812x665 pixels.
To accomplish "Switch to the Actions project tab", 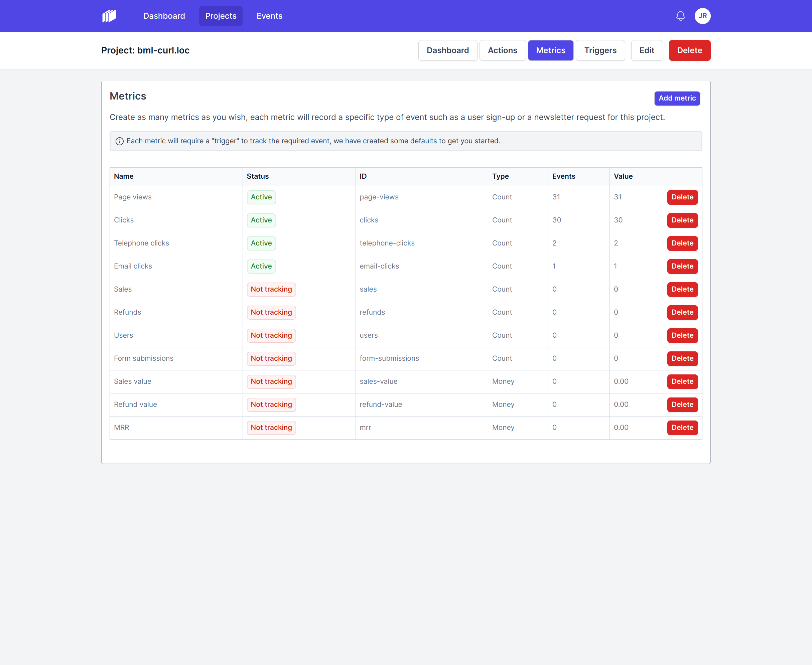I will (502, 50).
